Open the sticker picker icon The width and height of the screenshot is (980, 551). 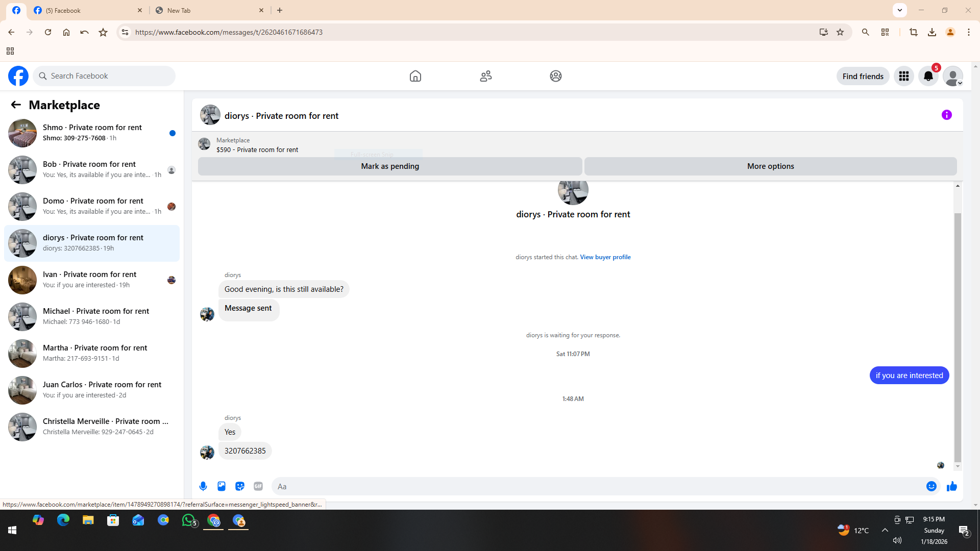coord(240,486)
